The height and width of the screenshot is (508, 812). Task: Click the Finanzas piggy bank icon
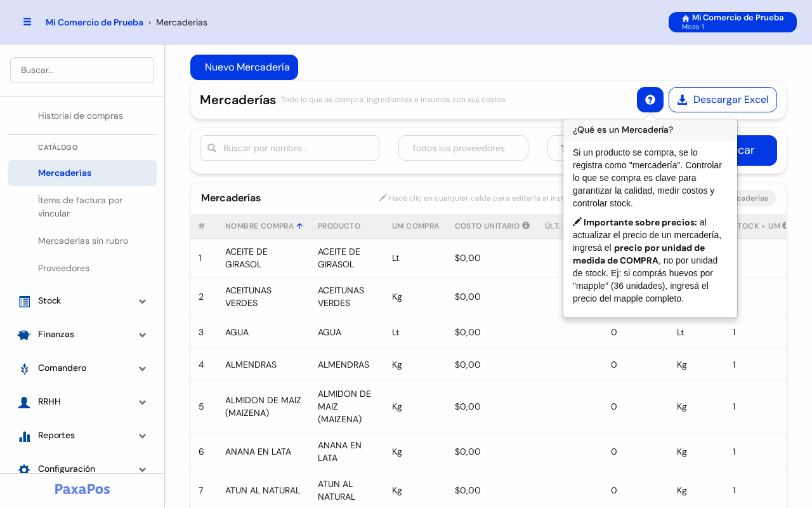(24, 335)
